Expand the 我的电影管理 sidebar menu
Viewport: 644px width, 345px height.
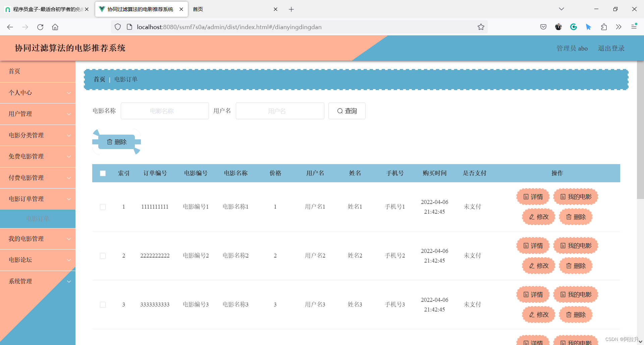38,239
